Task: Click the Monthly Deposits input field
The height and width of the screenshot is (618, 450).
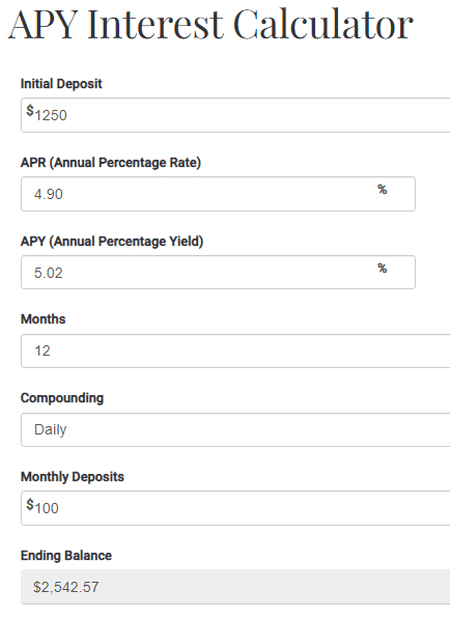Action: (236, 508)
